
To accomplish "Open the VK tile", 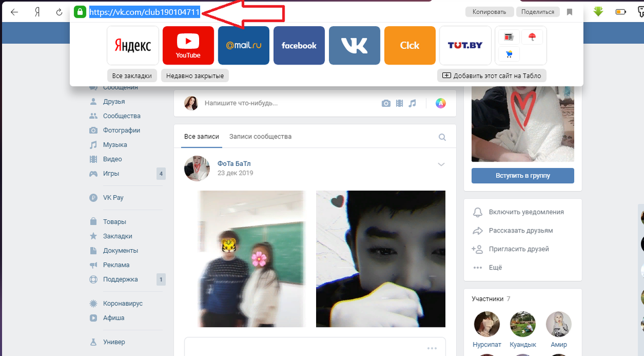I will pos(354,46).
